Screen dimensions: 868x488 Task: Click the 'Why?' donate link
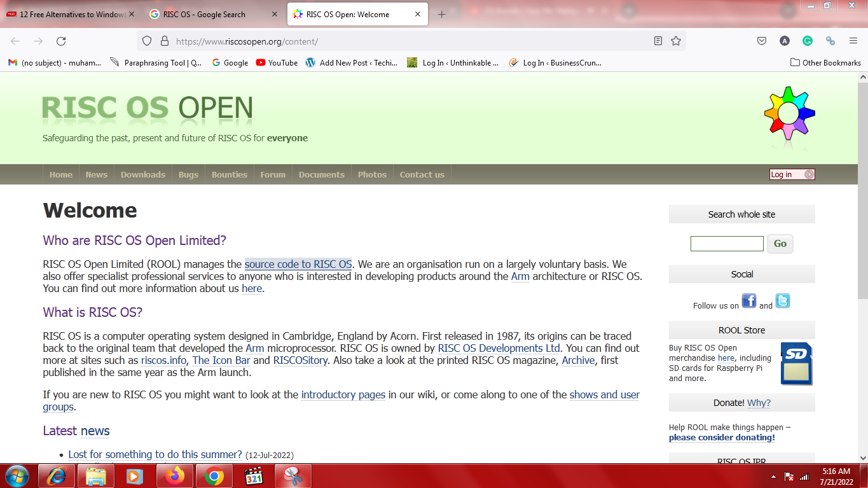pos(759,403)
